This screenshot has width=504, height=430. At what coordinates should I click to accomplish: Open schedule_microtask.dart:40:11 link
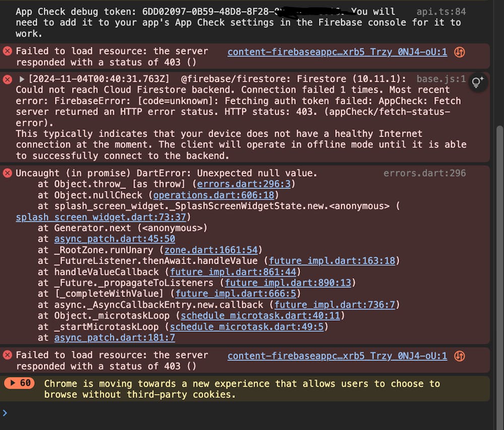(x=261, y=316)
